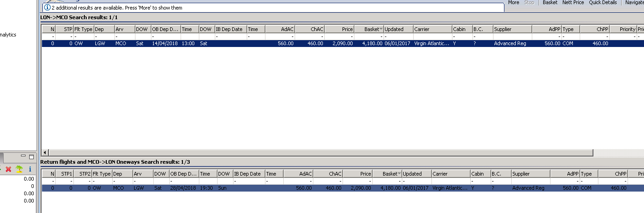Viewport: 644px width, 213px height.
Task: Click Carrier filter cell in outbound table
Action: (432, 36)
